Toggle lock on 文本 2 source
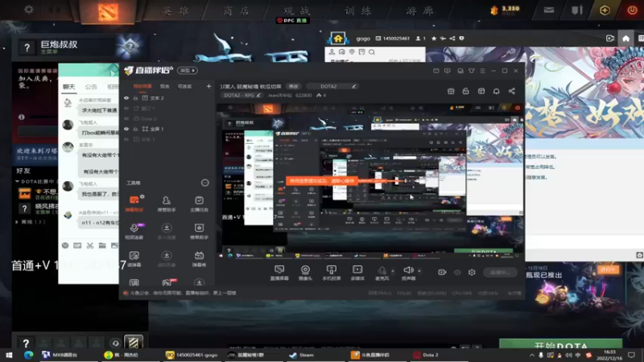 pos(135,98)
